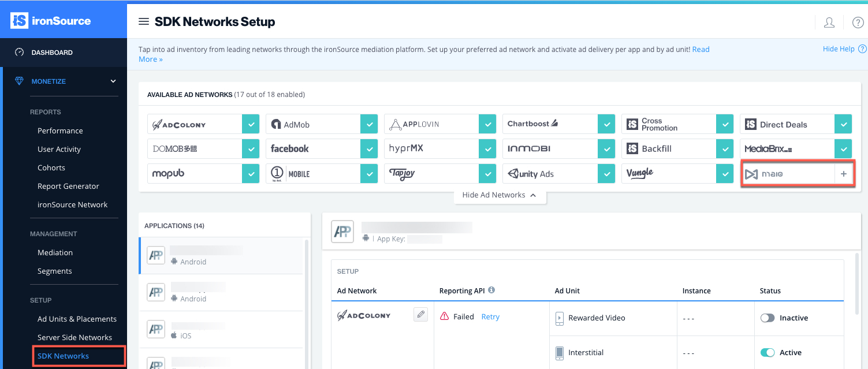Click the setup panel scrollbar
Screen dimensions: 868x369
pyautogui.click(x=857, y=283)
